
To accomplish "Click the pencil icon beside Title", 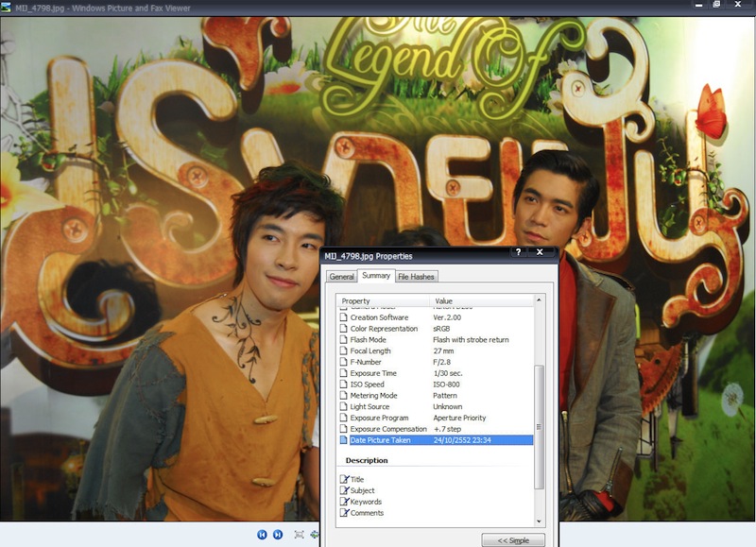I will tap(344, 479).
